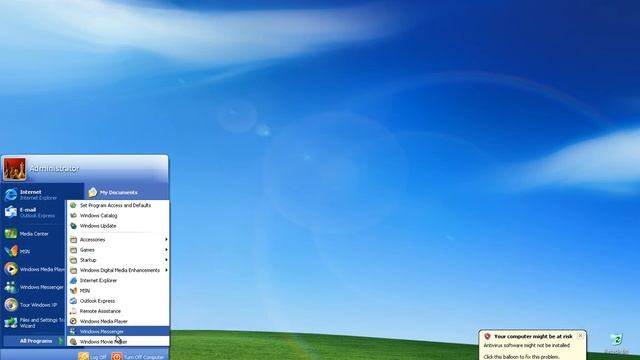Click the Games folder icon
The height and width of the screenshot is (360, 640).
pos(73,250)
